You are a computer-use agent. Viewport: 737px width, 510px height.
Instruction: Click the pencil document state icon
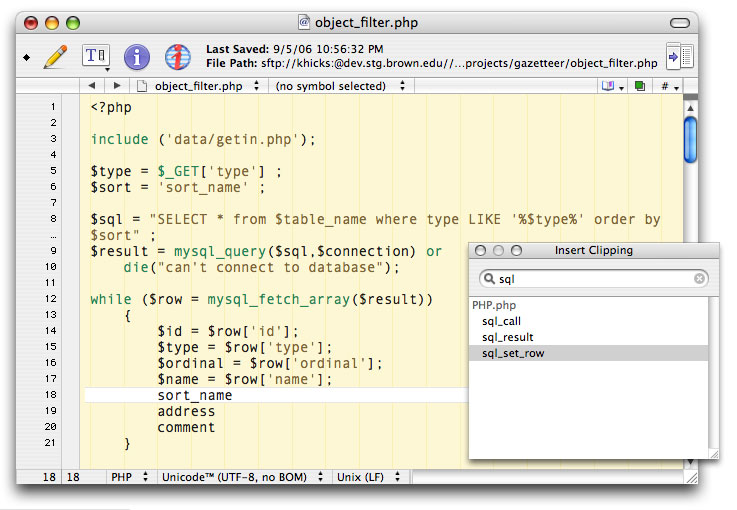coord(55,57)
